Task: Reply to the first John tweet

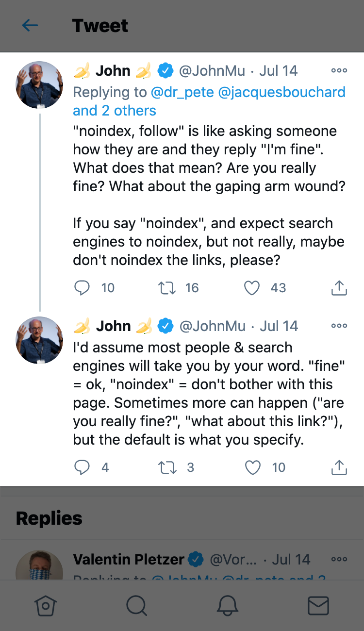Action: click(82, 288)
